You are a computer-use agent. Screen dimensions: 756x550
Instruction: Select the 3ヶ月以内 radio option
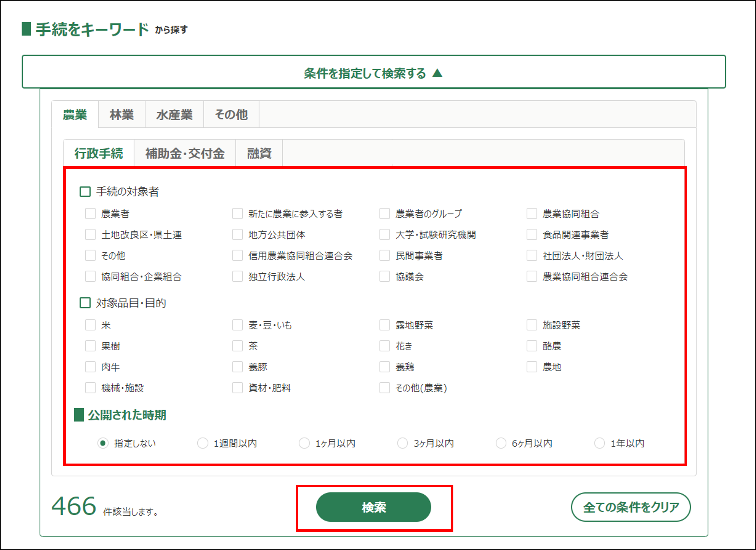pos(402,443)
